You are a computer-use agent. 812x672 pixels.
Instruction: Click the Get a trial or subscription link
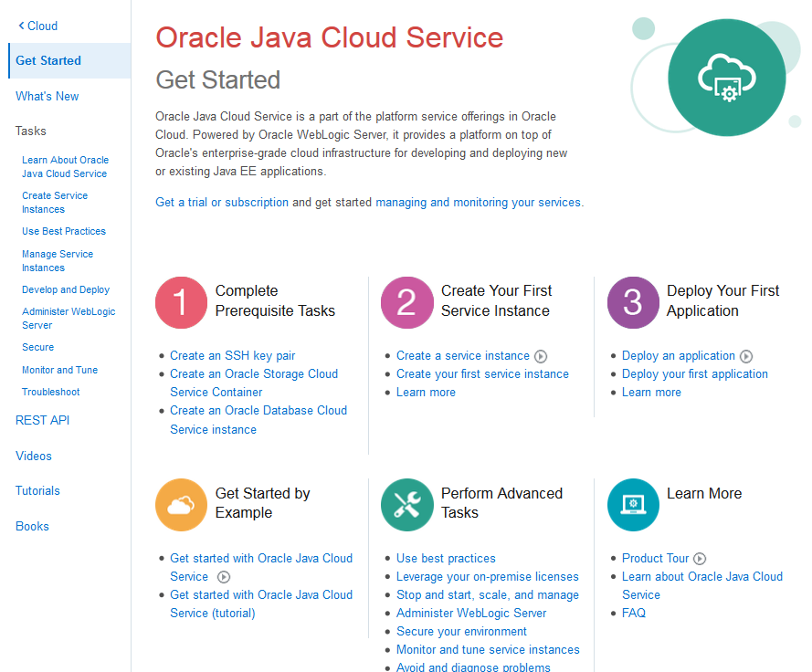click(x=222, y=202)
